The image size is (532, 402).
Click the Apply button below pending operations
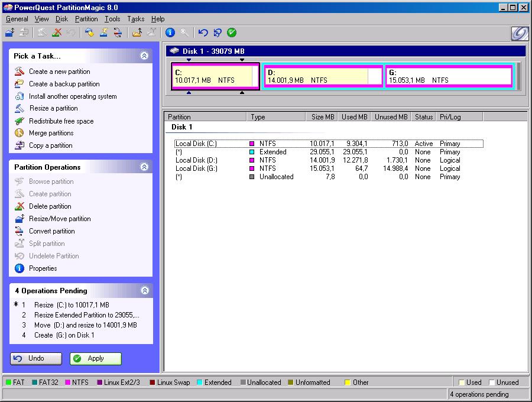coord(95,359)
